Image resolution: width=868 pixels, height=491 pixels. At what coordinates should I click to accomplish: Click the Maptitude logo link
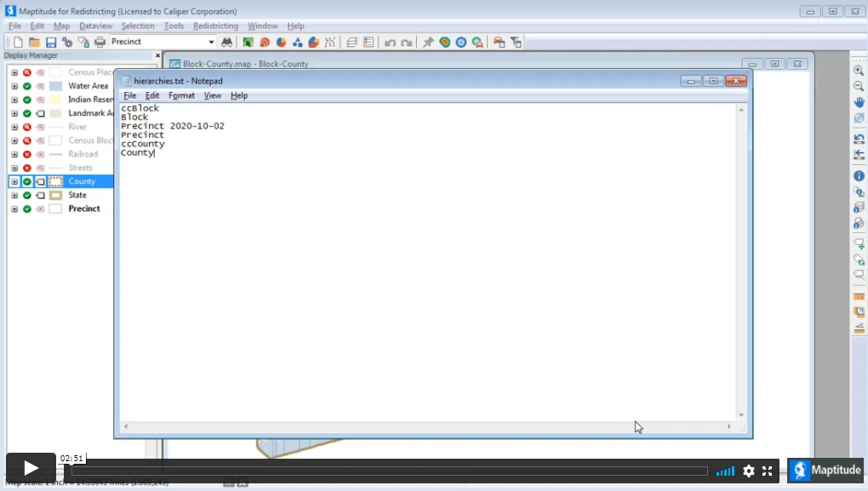tap(825, 471)
